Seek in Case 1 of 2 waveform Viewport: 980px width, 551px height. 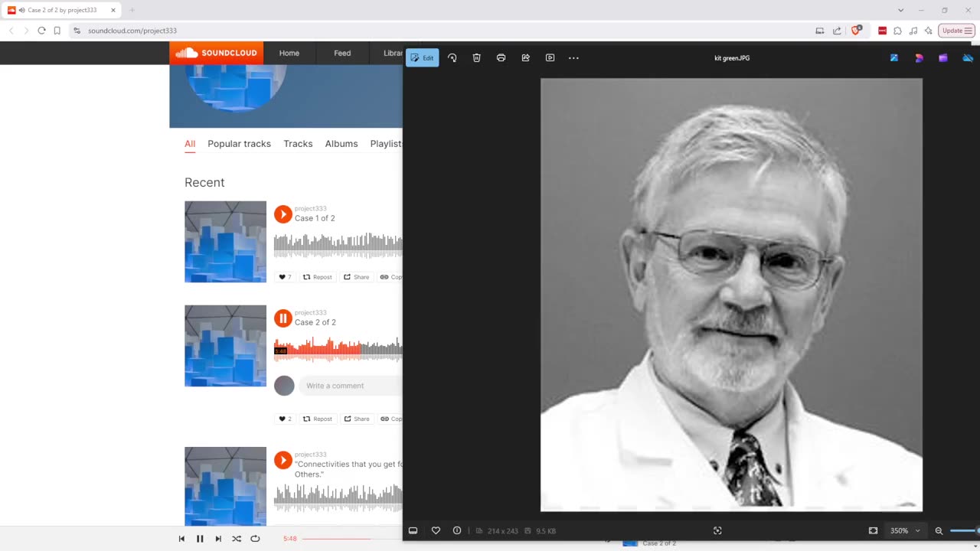tap(338, 246)
